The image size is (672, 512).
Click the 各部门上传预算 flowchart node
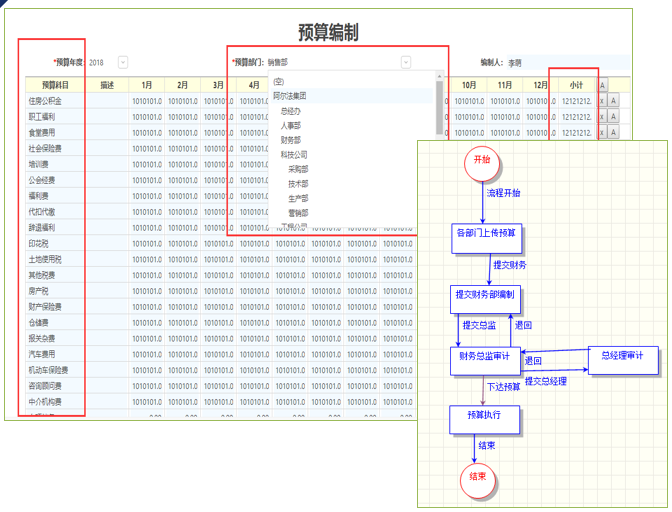pyautogui.click(x=486, y=238)
